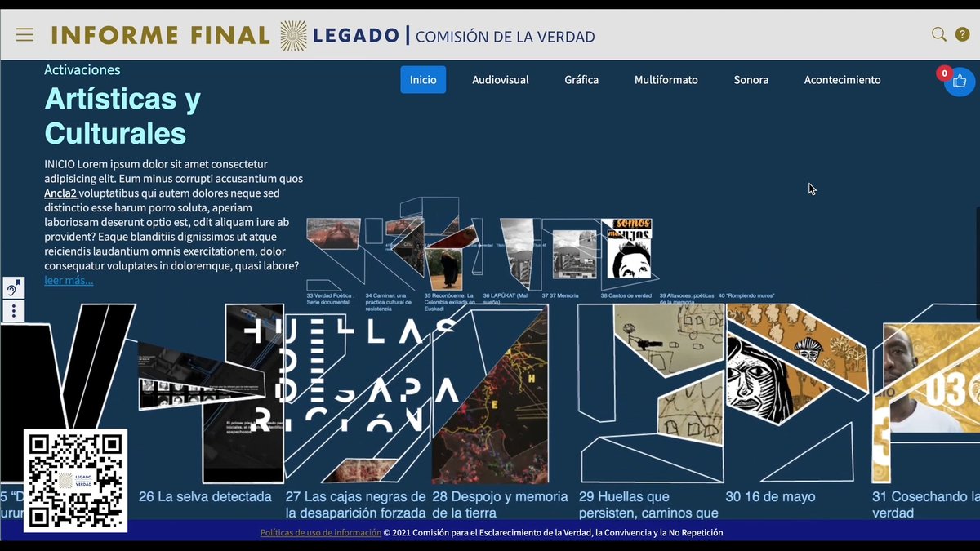The height and width of the screenshot is (551, 980).
Task: Click caption '27 Las cajas negras de la desaparición forzada'
Action: pyautogui.click(x=356, y=504)
